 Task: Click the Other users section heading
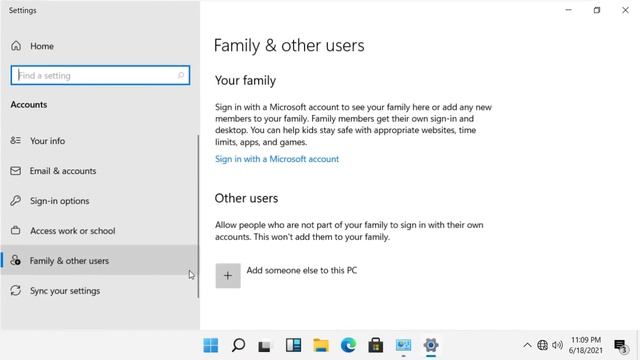point(246,198)
